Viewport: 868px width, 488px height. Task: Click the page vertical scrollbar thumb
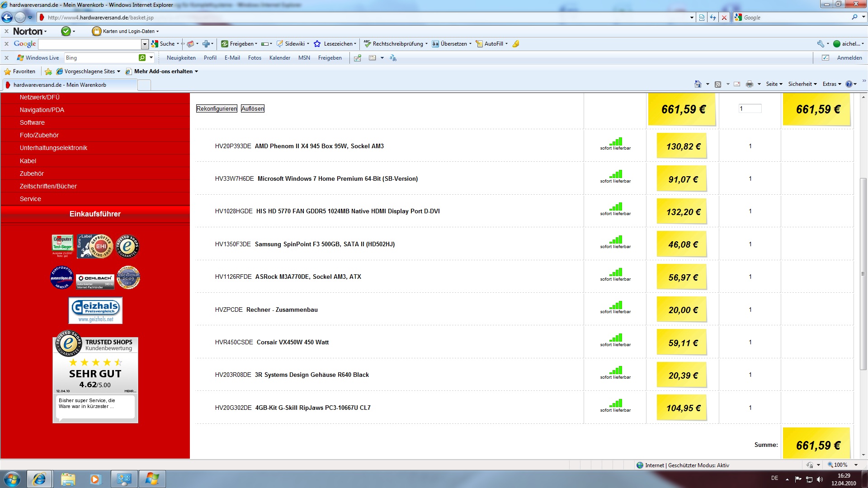[x=863, y=274]
